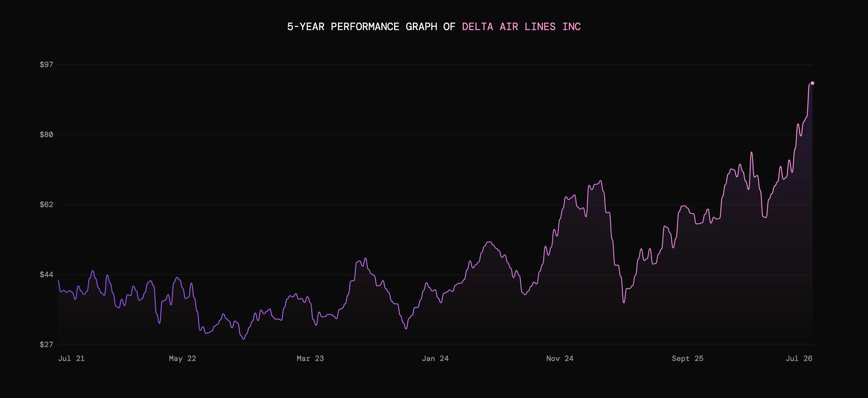Click the pink 'DELTA AIR LINES INC' title text
Screen dimensions: 868x398
tap(521, 27)
